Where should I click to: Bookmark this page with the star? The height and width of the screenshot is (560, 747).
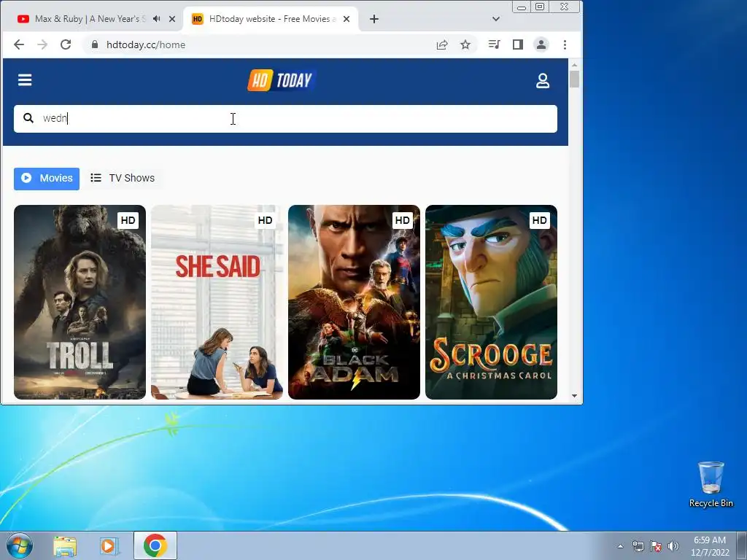pyautogui.click(x=465, y=44)
